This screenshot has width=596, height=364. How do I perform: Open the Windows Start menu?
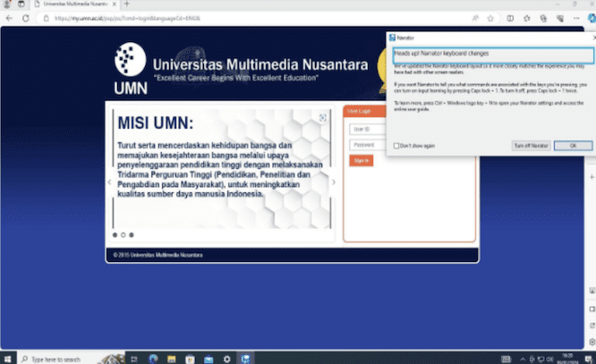pos(8,358)
